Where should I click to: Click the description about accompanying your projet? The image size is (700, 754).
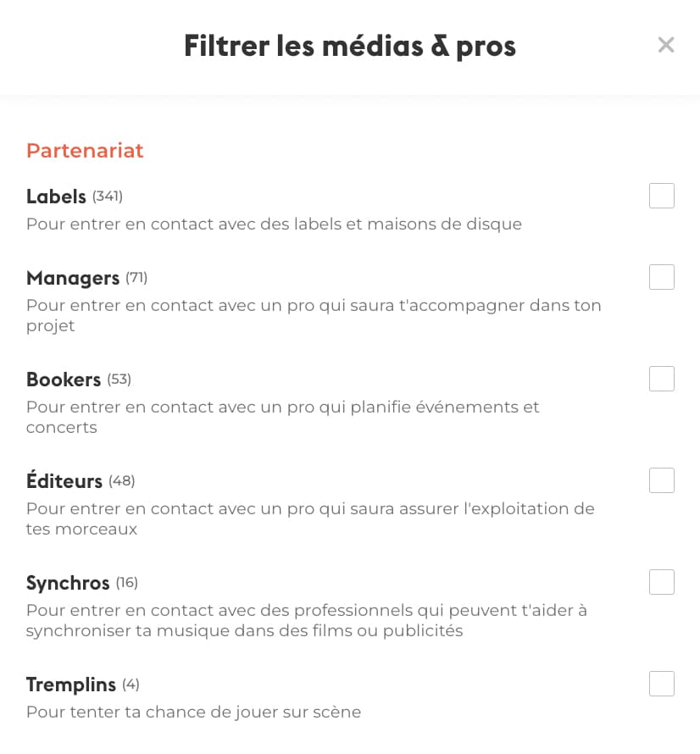coord(314,315)
